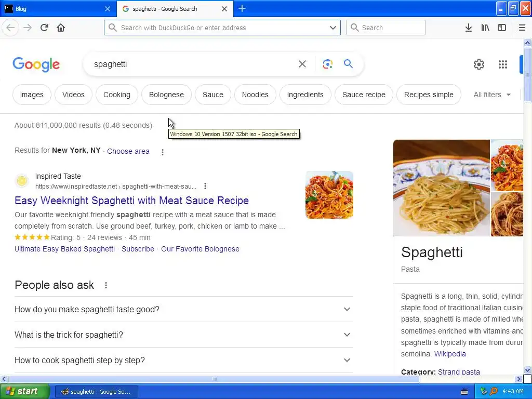Search by image with Google Lens icon
This screenshot has height=399, width=532.
click(327, 64)
